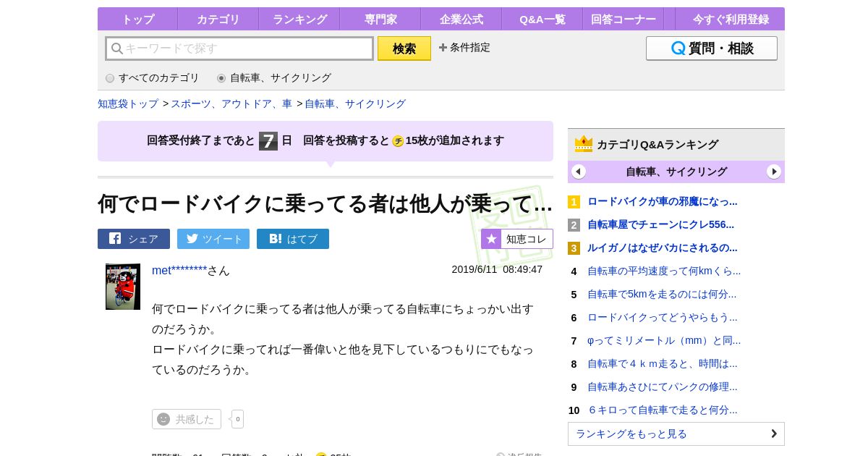868x456 pixels.
Task: Add question to 知恵コレ
Action: 517,239
